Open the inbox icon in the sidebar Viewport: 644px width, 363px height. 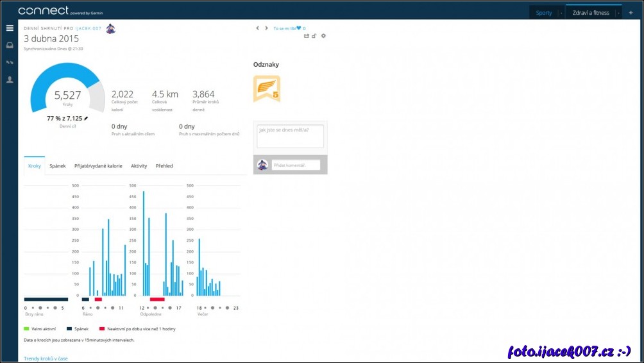(x=10, y=45)
